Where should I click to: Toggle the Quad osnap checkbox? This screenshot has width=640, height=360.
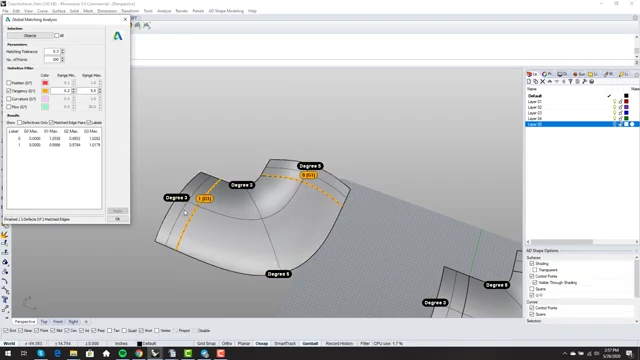[124, 331]
